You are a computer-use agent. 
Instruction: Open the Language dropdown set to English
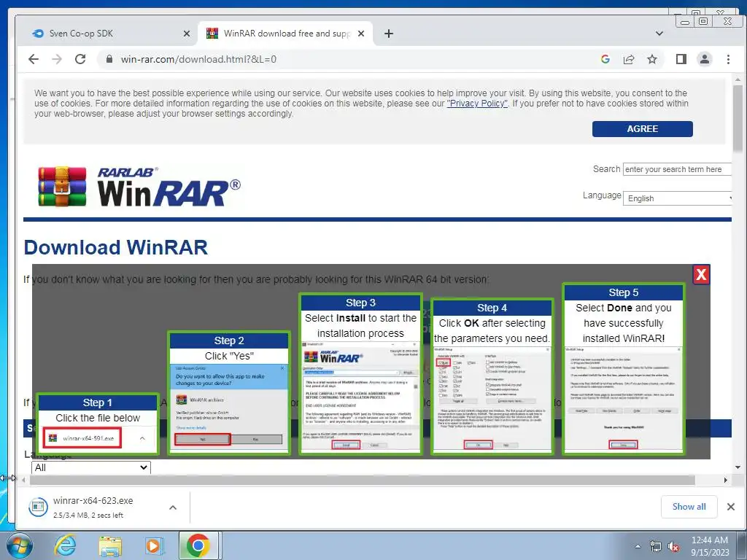(x=678, y=198)
